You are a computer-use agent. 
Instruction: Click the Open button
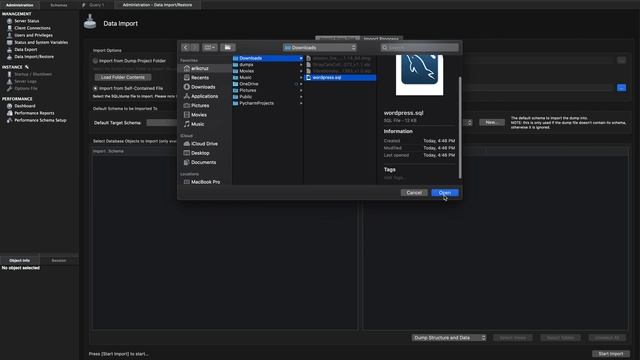tap(445, 193)
